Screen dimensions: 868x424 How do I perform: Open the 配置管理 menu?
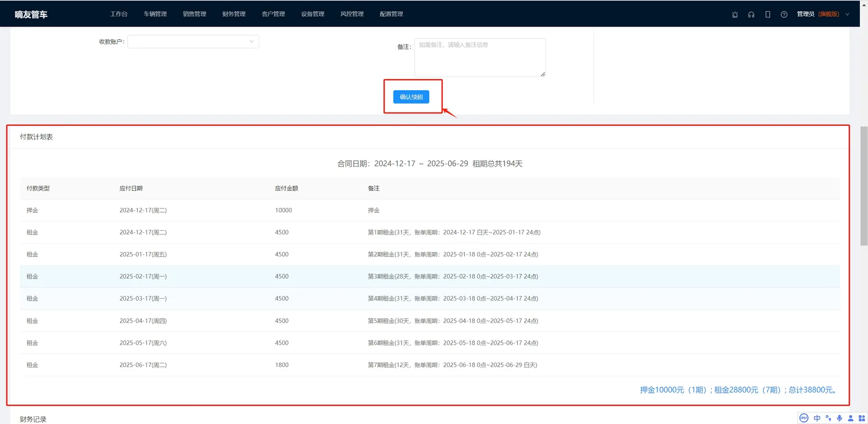point(391,14)
